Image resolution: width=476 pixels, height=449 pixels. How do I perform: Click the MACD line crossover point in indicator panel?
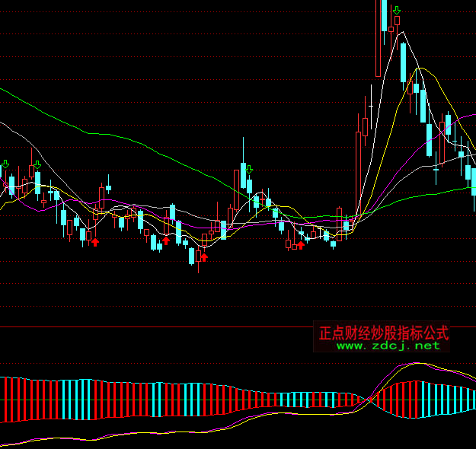pyautogui.click(x=369, y=399)
